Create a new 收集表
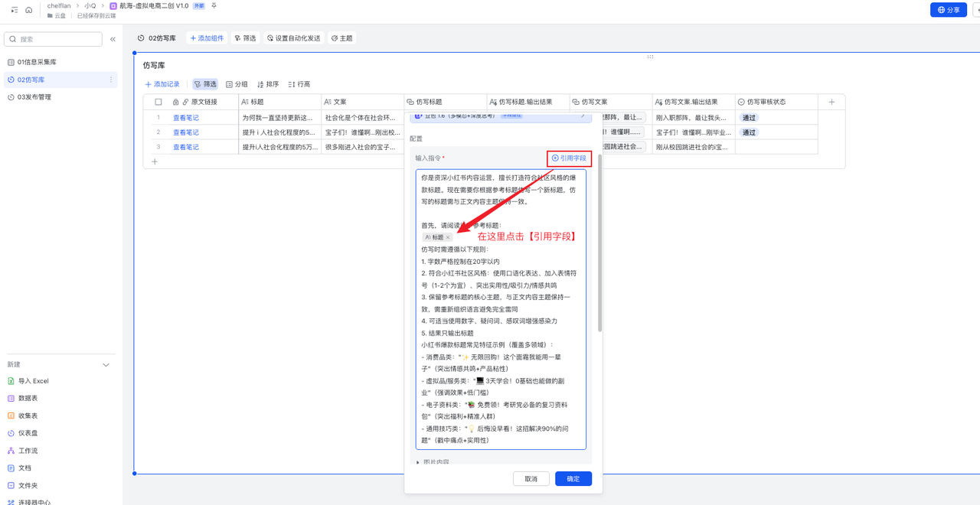This screenshot has height=505, width=980. (23, 416)
